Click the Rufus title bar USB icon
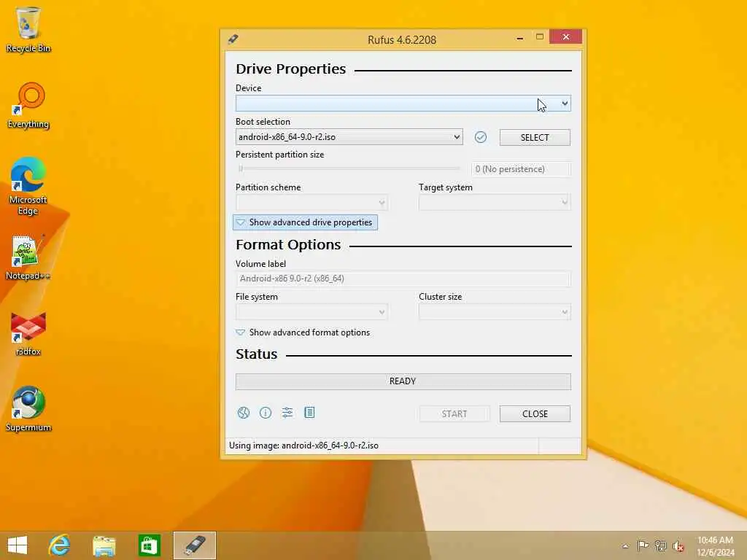747x560 pixels. [x=233, y=39]
